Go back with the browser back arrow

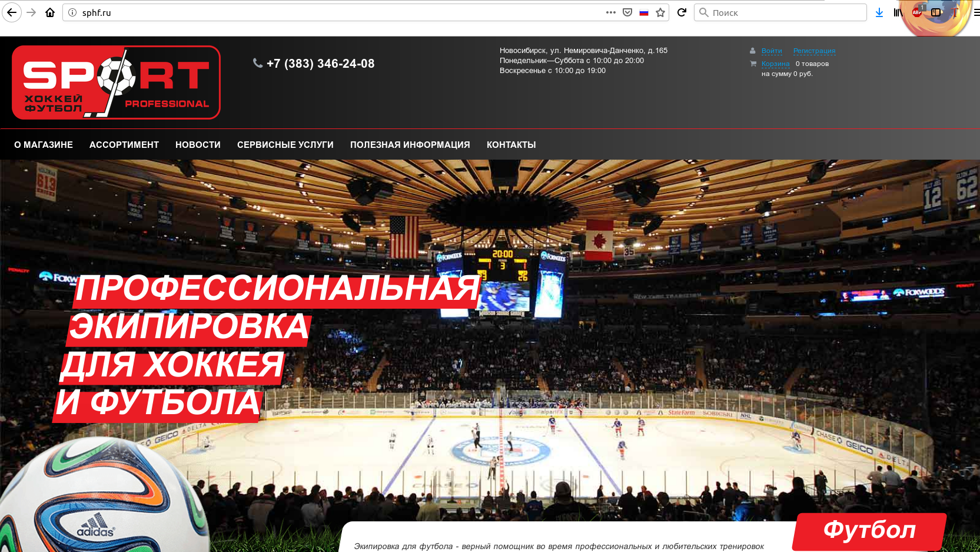click(12, 12)
